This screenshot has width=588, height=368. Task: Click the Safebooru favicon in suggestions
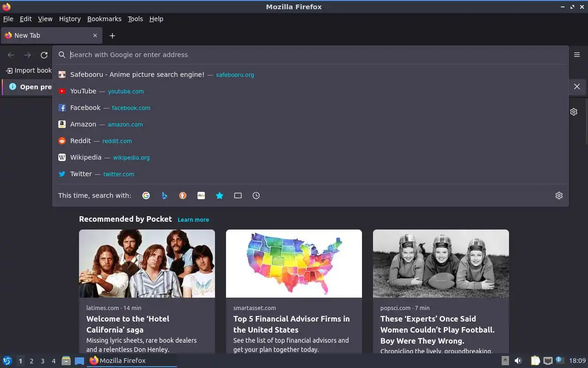[x=62, y=75]
